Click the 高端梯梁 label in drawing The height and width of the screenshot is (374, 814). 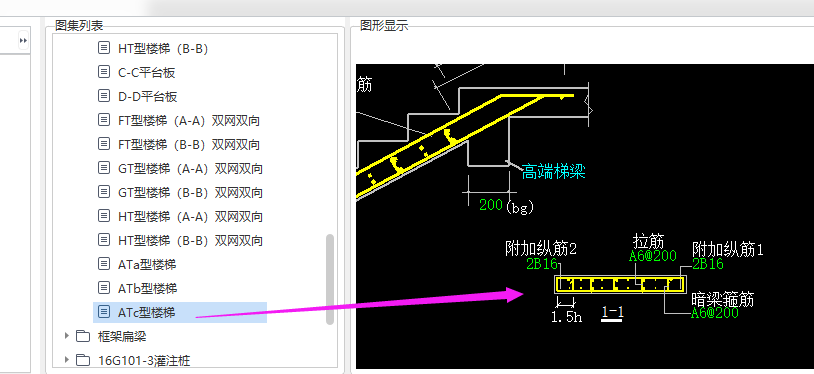pyautogui.click(x=553, y=171)
